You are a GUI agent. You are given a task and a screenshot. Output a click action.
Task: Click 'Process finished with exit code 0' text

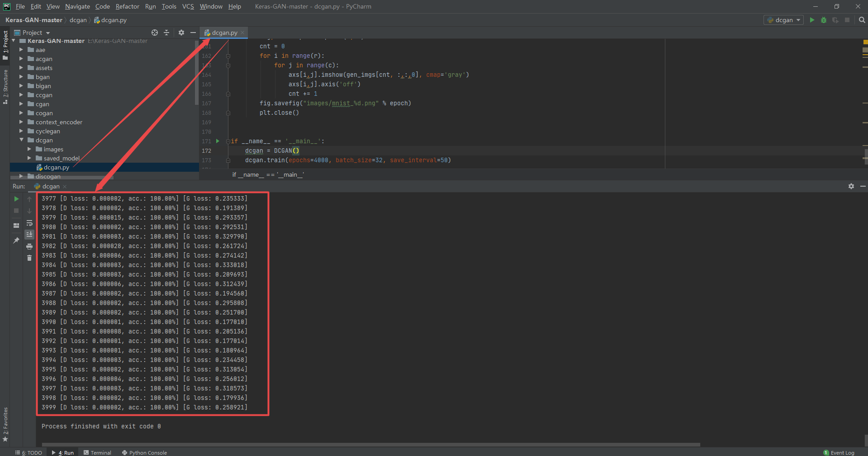click(x=101, y=426)
